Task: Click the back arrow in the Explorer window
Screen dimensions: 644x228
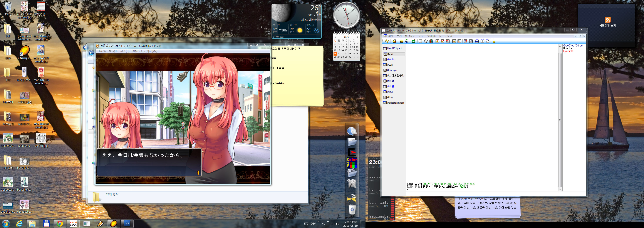Action: (91, 53)
